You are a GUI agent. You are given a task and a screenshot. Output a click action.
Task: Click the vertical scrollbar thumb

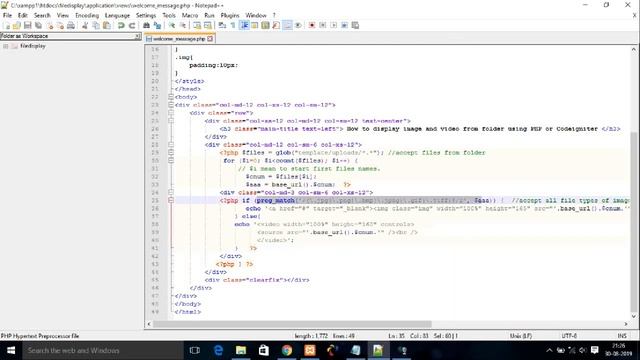click(633, 221)
